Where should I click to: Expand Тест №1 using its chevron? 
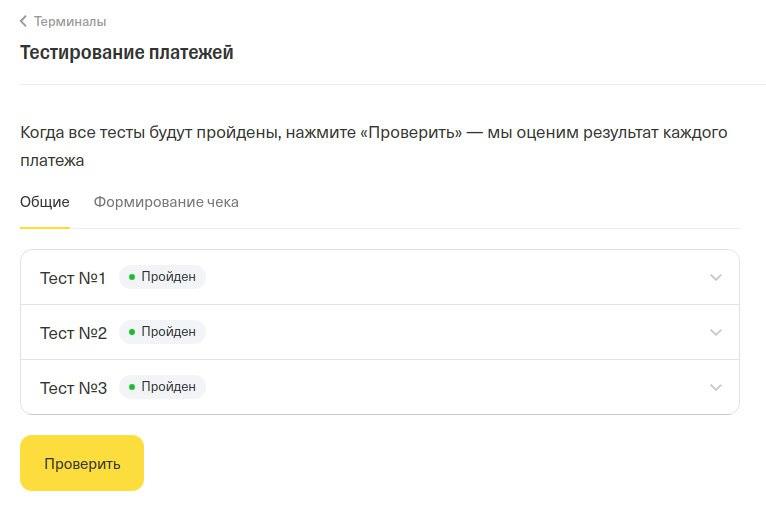click(715, 278)
